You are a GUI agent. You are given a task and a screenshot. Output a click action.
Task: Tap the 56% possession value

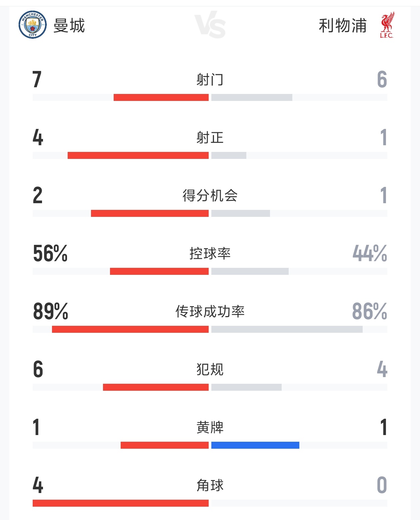50,254
